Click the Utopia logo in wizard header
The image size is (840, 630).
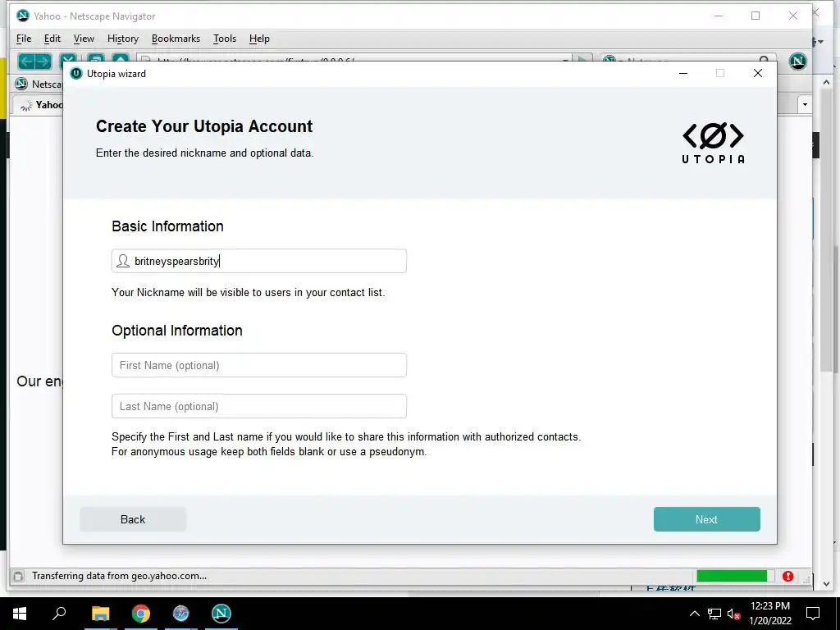tap(713, 143)
